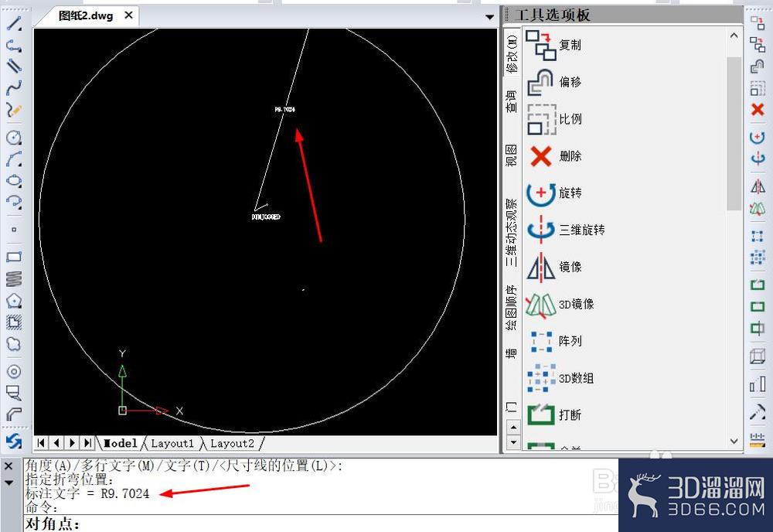The width and height of the screenshot is (773, 532).
Task: Select the 图纸2.dwg document tab
Action: [x=86, y=15]
